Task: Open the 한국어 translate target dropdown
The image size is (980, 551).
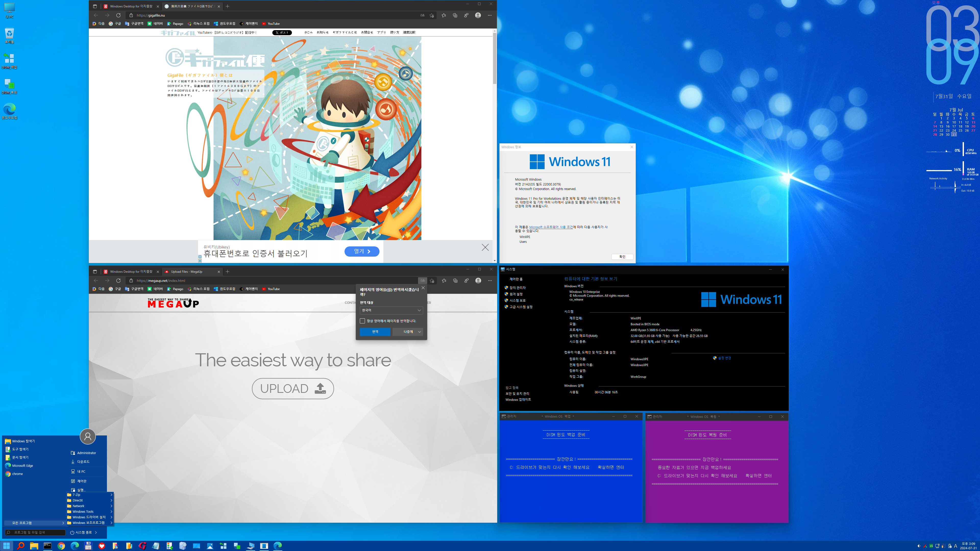Action: (x=391, y=310)
